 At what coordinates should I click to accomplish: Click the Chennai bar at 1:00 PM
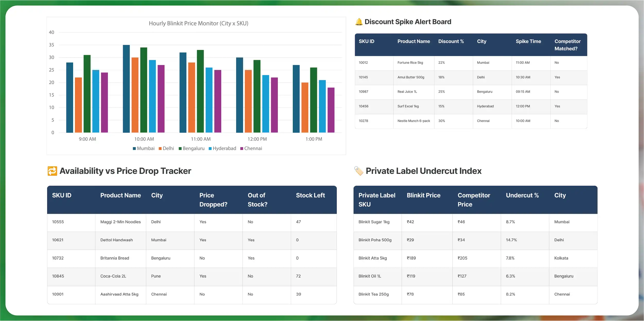click(x=331, y=110)
